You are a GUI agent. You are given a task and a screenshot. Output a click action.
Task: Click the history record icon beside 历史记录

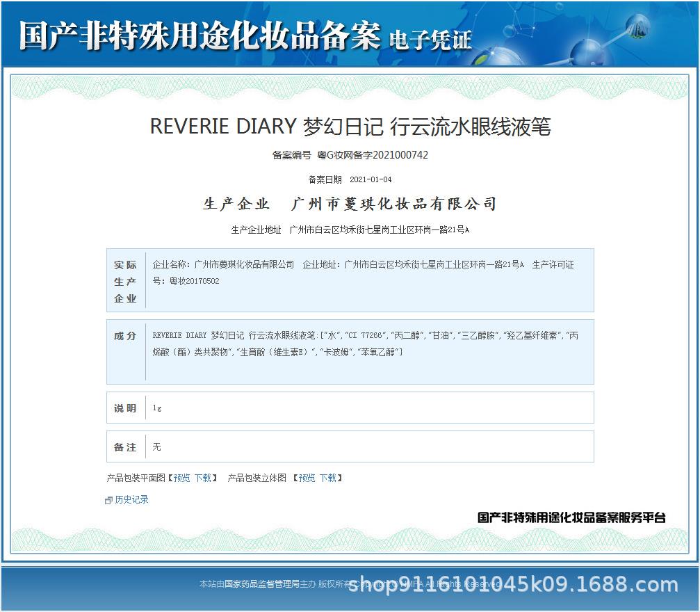[108, 500]
